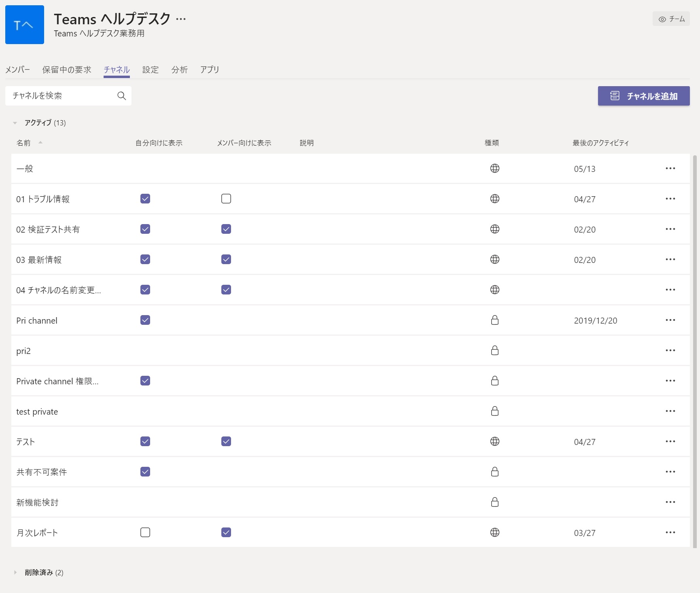Open more options for 02 検証テスト共有

click(x=670, y=229)
